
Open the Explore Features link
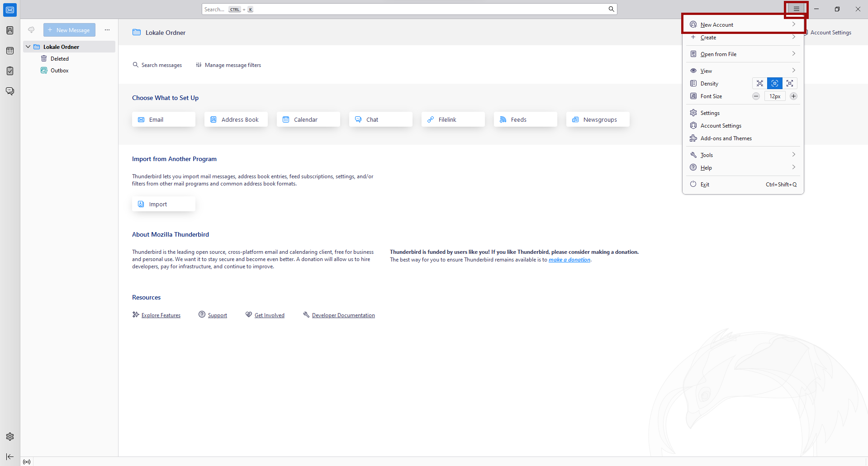coord(161,315)
